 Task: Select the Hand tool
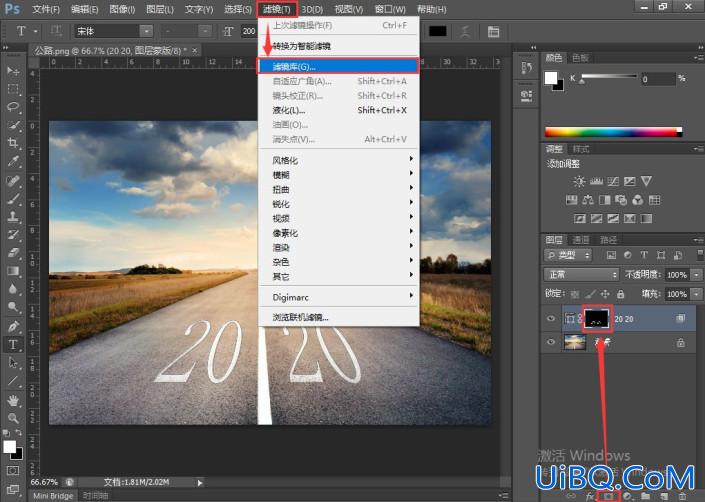click(13, 400)
